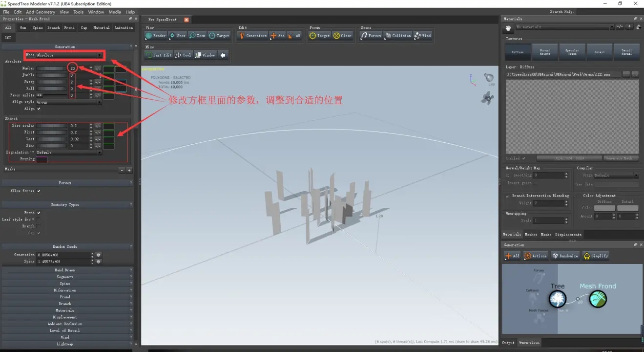Enable Fast Edit mode
The height and width of the screenshot is (352, 644).
159,55
